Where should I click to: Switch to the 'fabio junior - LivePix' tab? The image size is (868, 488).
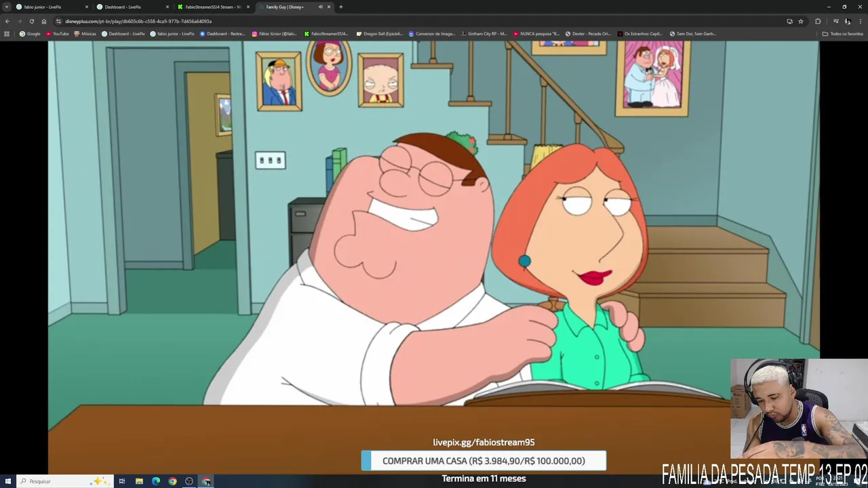coord(51,7)
